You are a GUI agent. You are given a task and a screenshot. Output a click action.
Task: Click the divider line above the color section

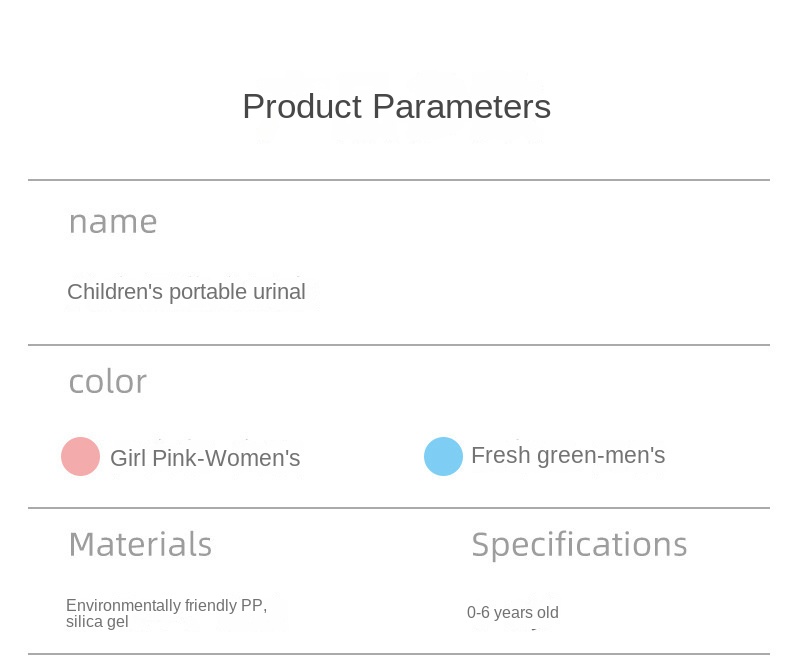(398, 345)
